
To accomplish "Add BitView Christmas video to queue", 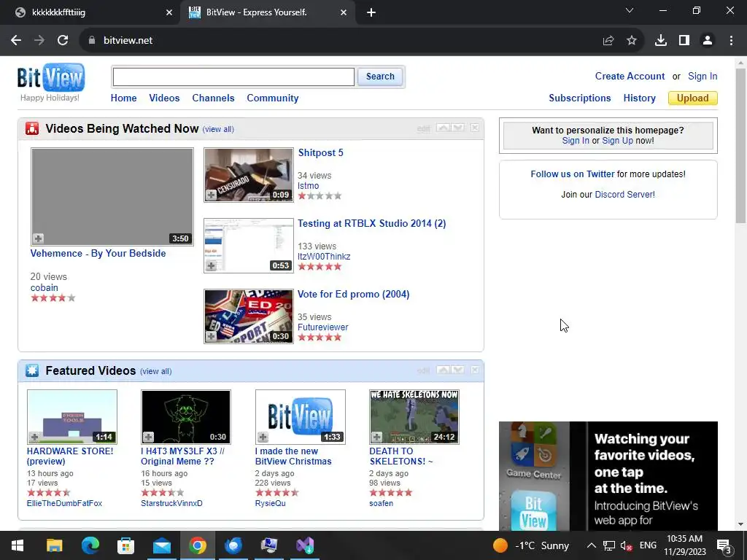I will tap(263, 437).
